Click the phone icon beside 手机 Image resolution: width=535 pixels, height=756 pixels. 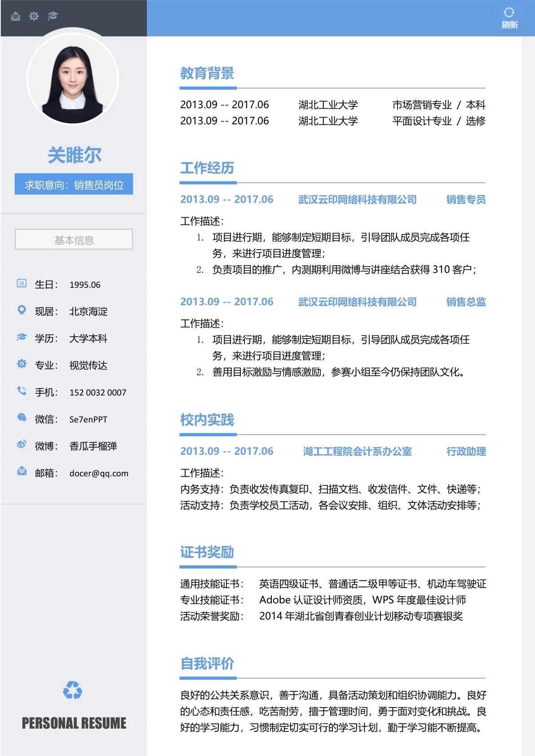tap(22, 391)
